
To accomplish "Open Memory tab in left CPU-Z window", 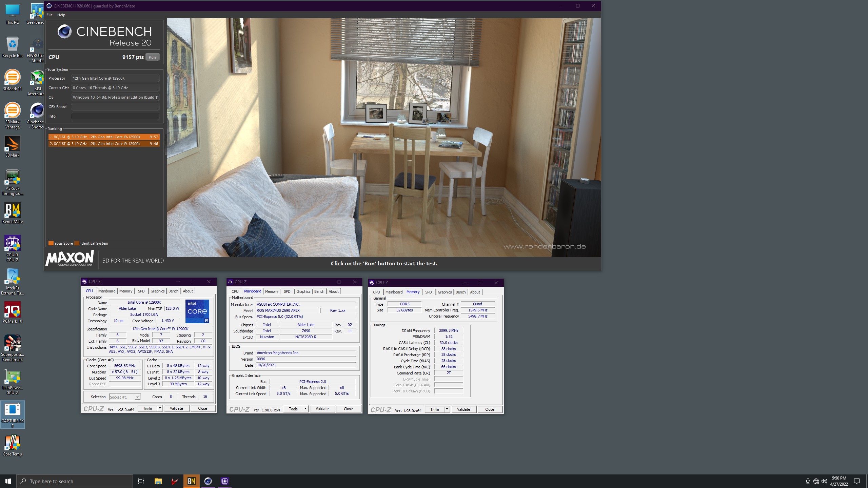I will 126,291.
